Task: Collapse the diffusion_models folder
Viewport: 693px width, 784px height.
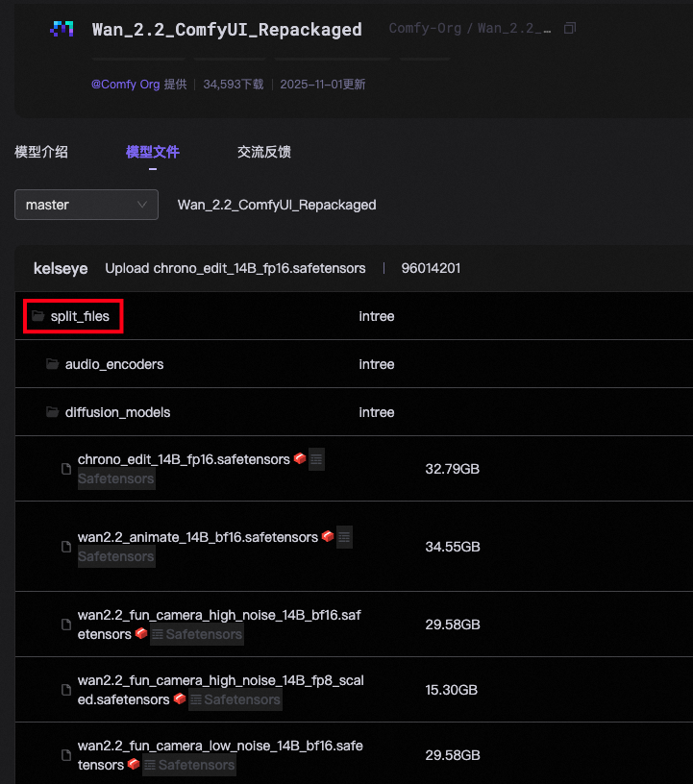Action: point(117,412)
